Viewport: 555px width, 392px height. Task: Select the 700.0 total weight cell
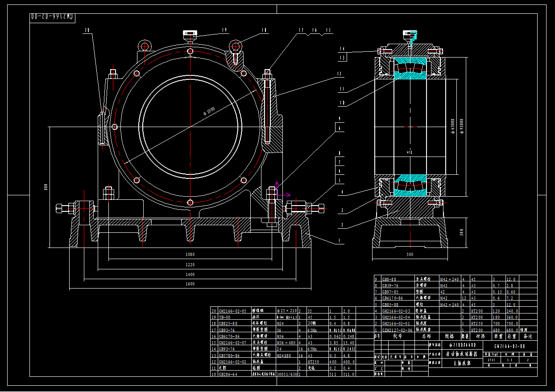[x=512, y=323]
